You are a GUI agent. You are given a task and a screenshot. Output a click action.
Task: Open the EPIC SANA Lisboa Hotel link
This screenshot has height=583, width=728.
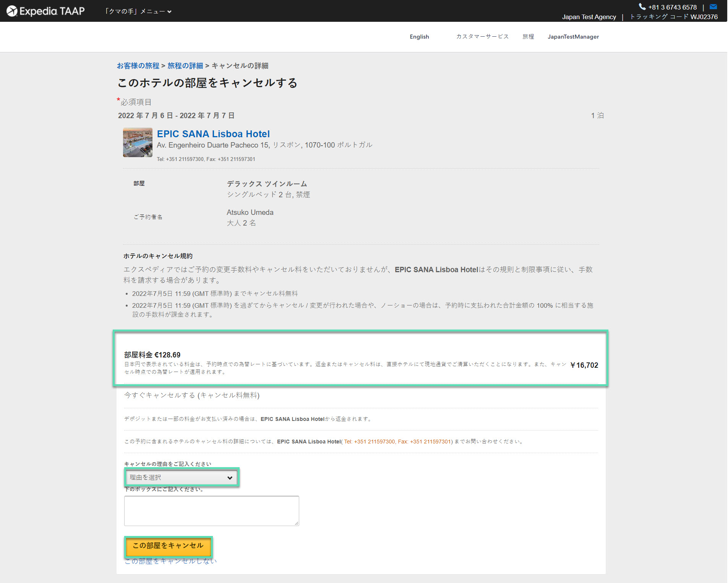click(213, 134)
